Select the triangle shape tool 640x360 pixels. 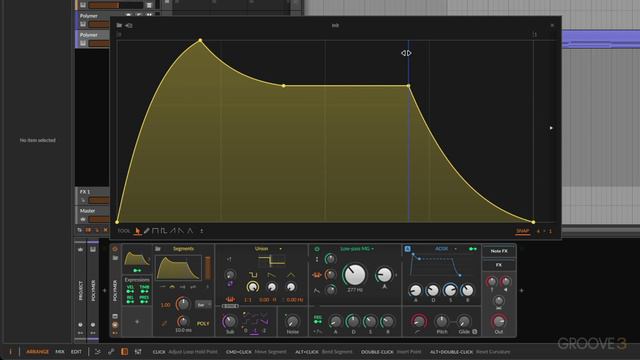(190, 231)
